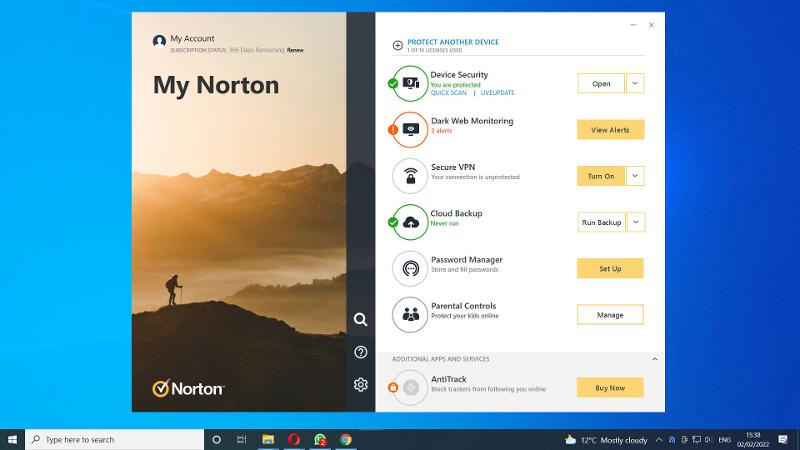Open Norton settings gear icon
This screenshot has height=450, width=800.
[361, 384]
